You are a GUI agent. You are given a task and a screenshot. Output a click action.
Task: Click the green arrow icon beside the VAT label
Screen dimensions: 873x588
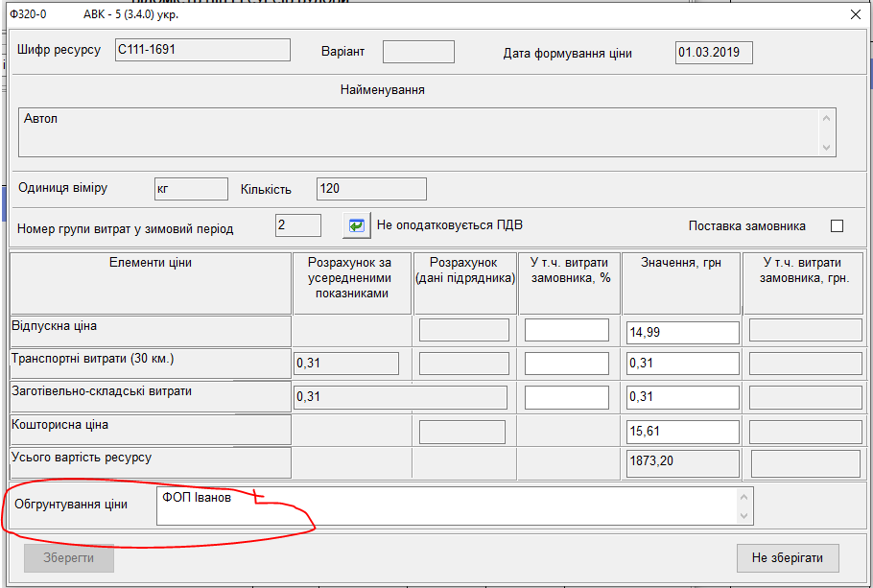coord(356,225)
